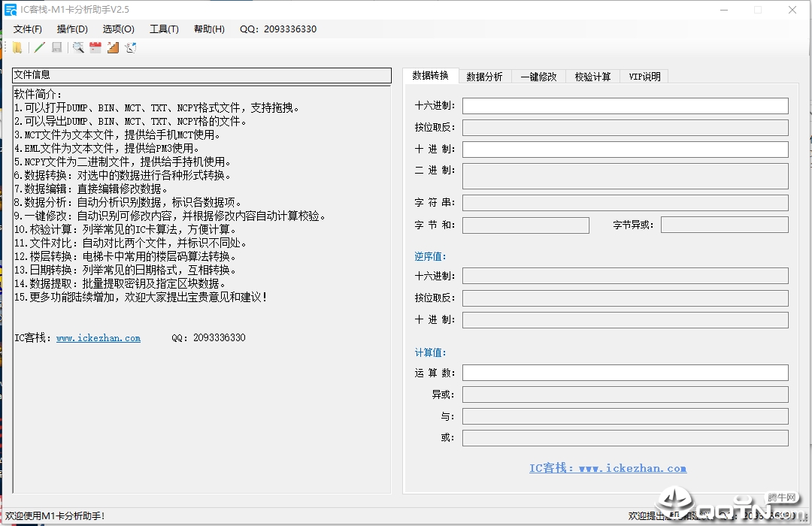Select the pencil edit toolbar icon
Screen dimensions: 812x526
(x=38, y=47)
